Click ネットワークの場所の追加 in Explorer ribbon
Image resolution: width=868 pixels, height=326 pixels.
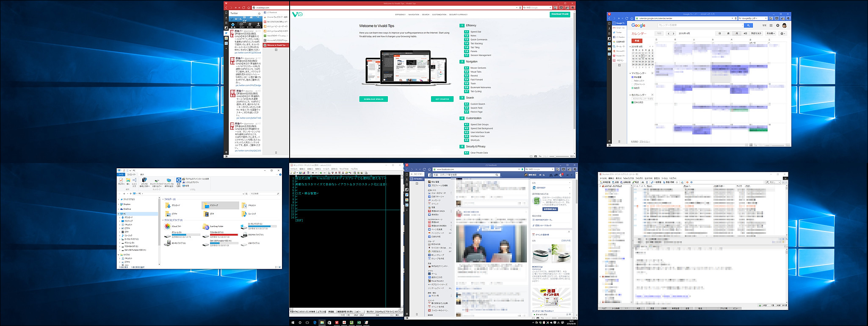click(169, 182)
